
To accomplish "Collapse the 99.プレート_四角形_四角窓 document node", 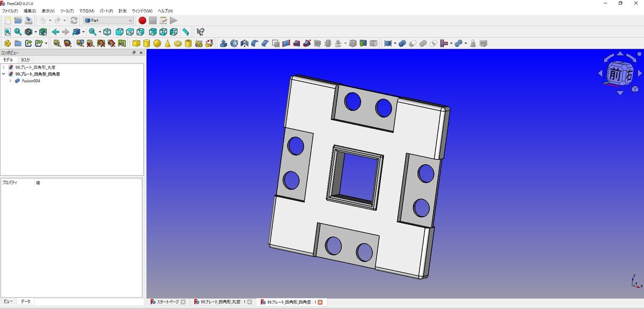I will (x=4, y=74).
